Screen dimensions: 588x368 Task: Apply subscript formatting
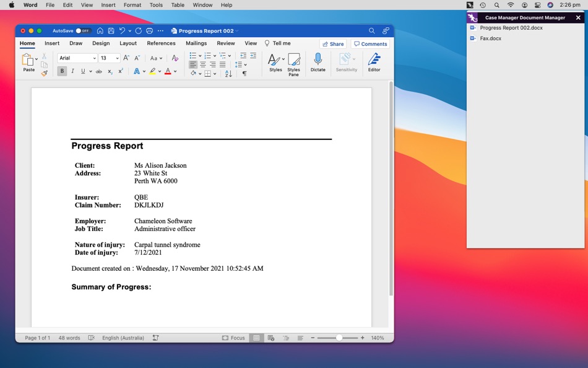point(110,71)
